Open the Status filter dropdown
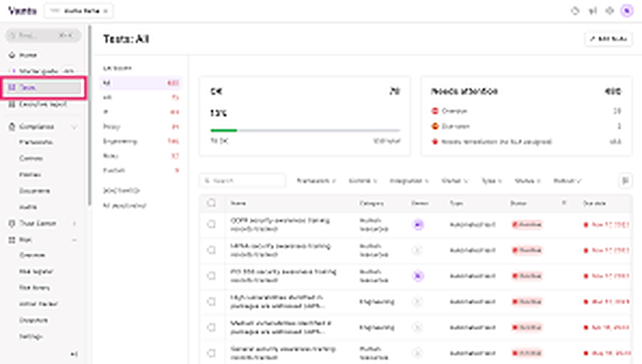 click(527, 181)
